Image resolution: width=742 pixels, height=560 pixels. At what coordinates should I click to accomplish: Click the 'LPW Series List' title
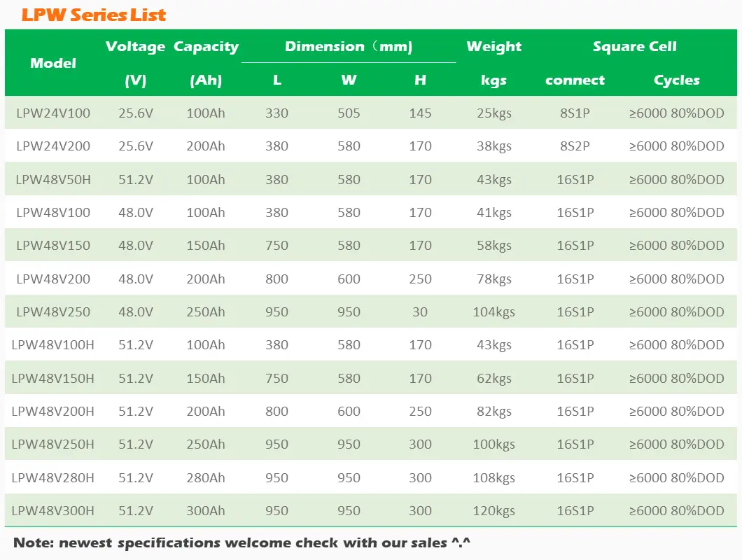94,15
